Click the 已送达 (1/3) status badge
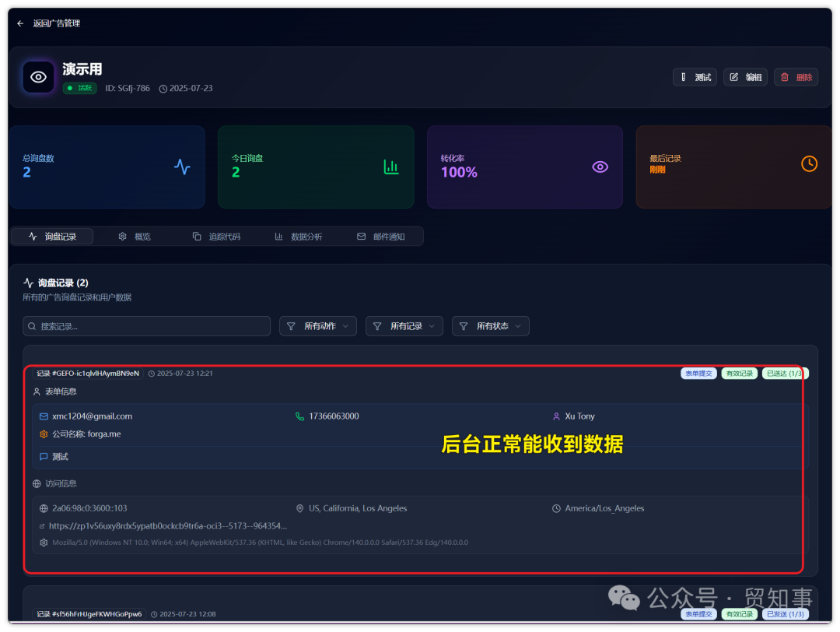 coord(785,373)
